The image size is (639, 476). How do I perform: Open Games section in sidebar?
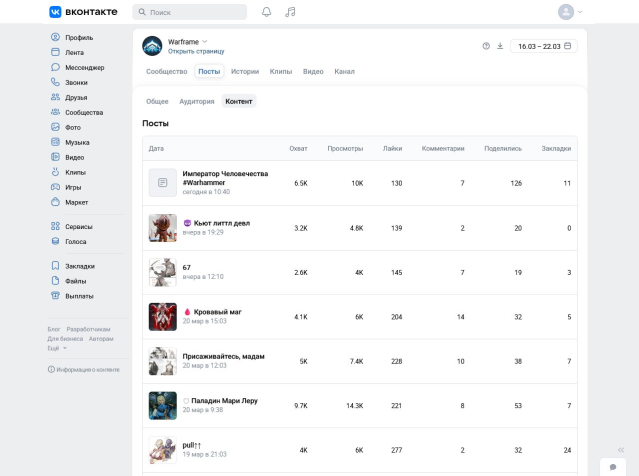coord(73,187)
